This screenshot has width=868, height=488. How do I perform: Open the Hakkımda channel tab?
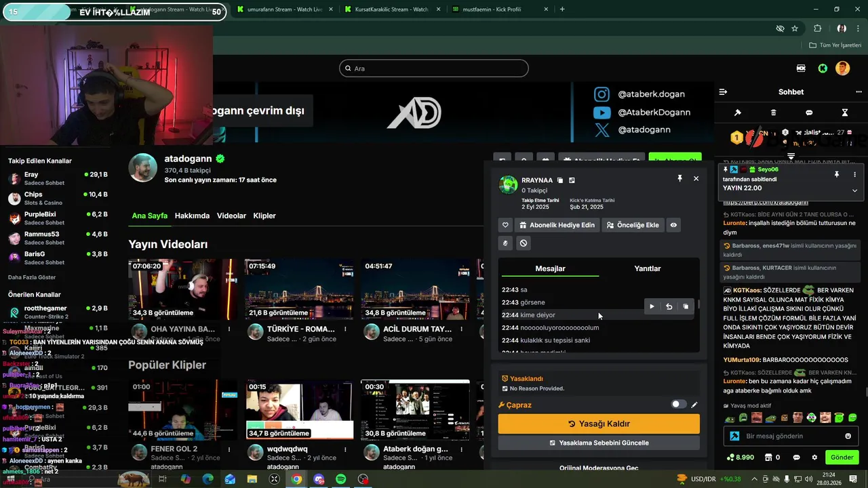[192, 216]
